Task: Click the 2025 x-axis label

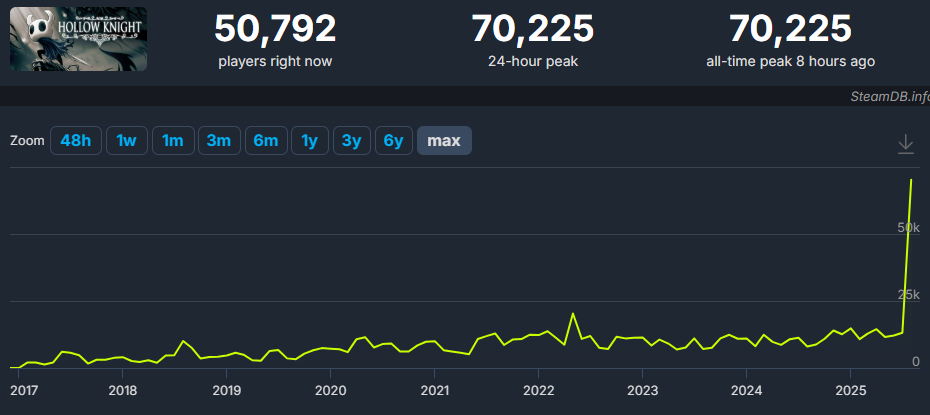Action: point(851,391)
